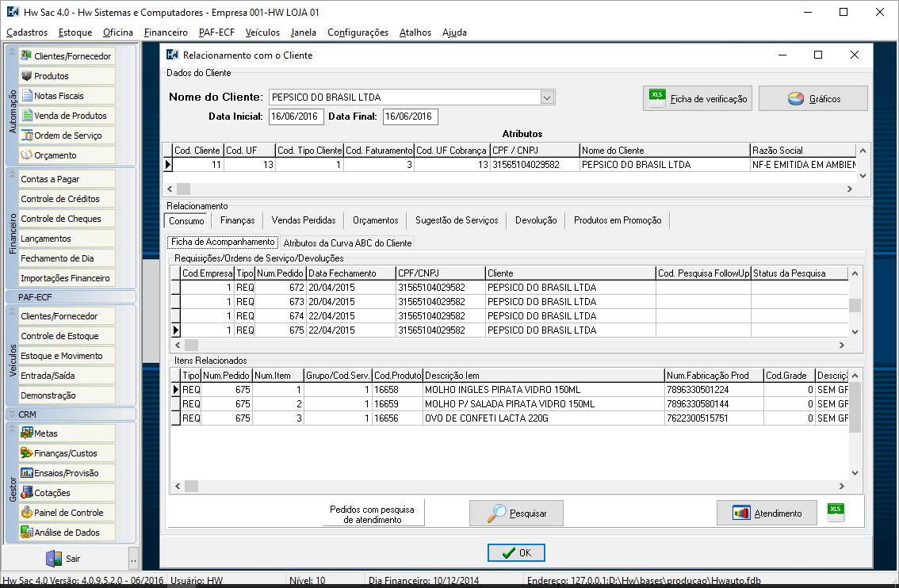The width and height of the screenshot is (899, 588).
Task: Switch to Produtos em Promoção tab
Action: 618,220
